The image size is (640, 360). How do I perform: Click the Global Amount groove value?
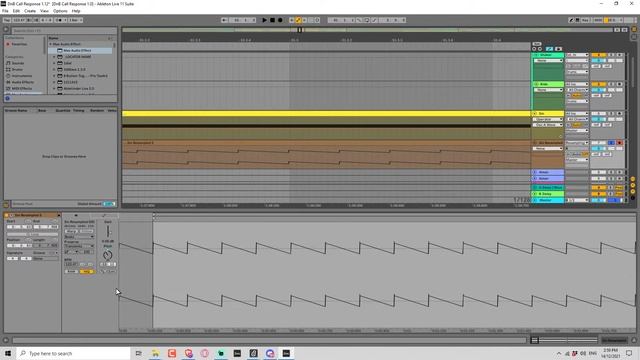(x=108, y=204)
